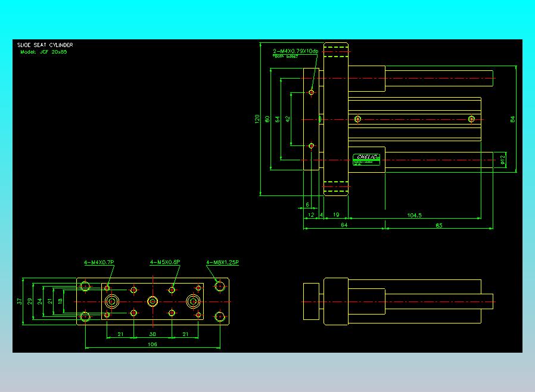Click the horizontal 64 dimension beside 85
Screen dimensions: 535x392
point(344,225)
